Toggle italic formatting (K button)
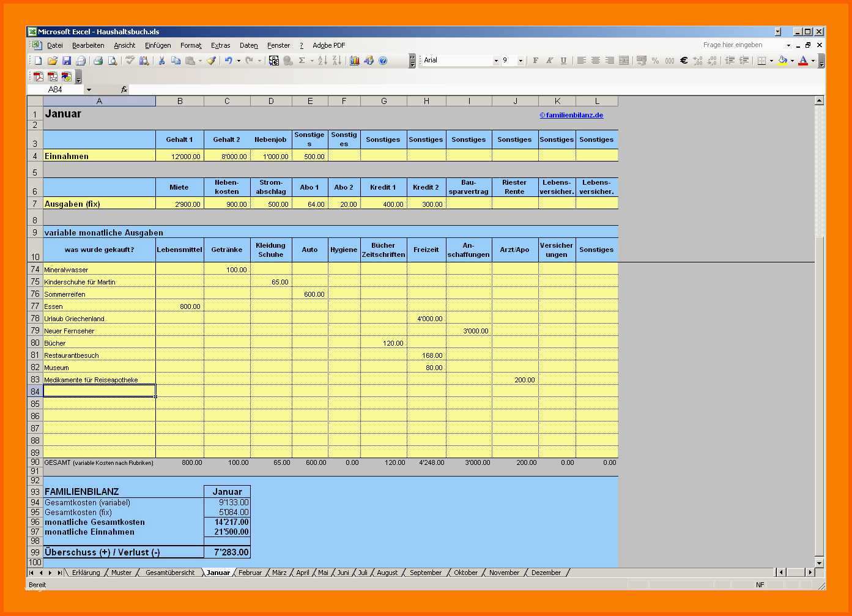The image size is (852, 616). point(549,61)
